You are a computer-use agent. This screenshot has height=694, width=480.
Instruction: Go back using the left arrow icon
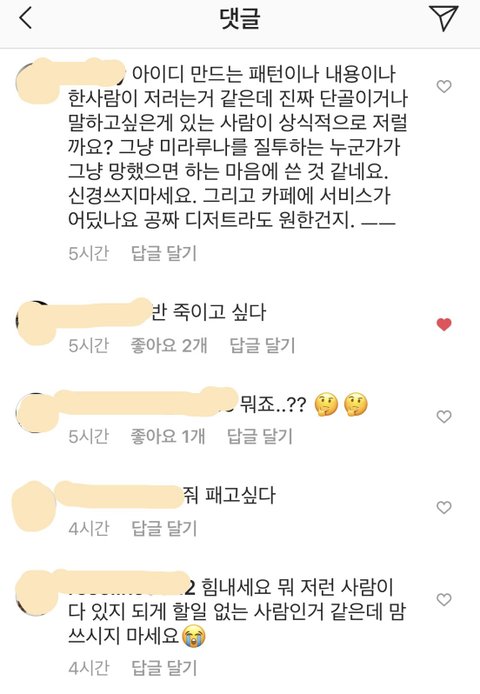[x=26, y=19]
